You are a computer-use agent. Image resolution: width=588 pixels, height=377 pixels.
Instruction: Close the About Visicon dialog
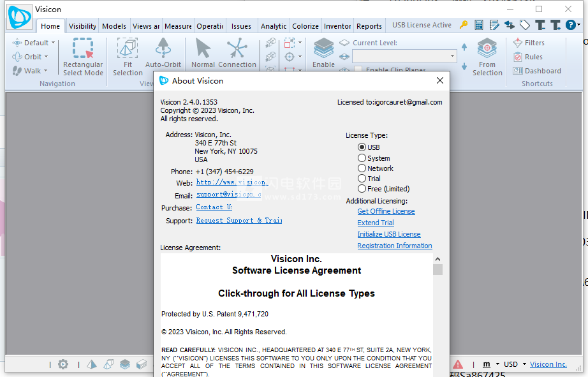[440, 80]
